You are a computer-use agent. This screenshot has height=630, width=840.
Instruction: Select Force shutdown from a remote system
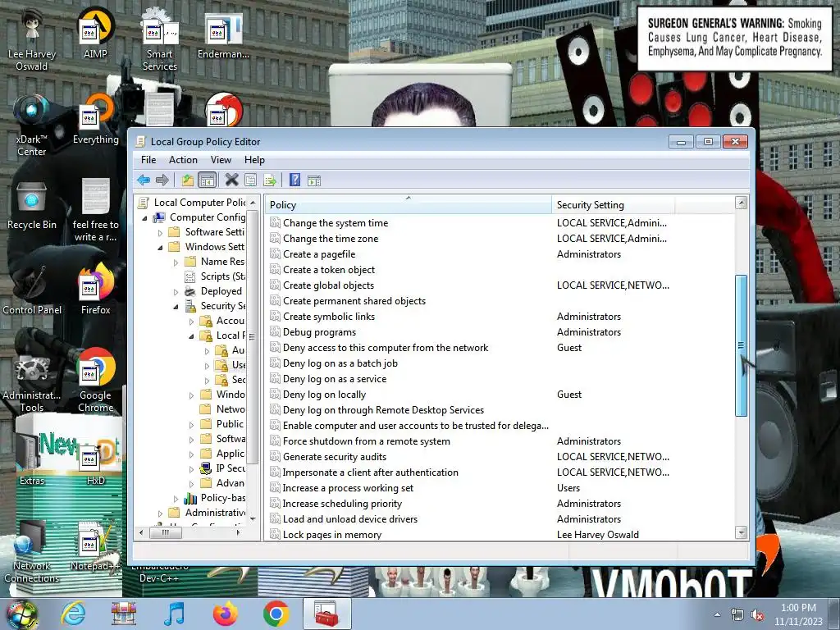click(367, 441)
